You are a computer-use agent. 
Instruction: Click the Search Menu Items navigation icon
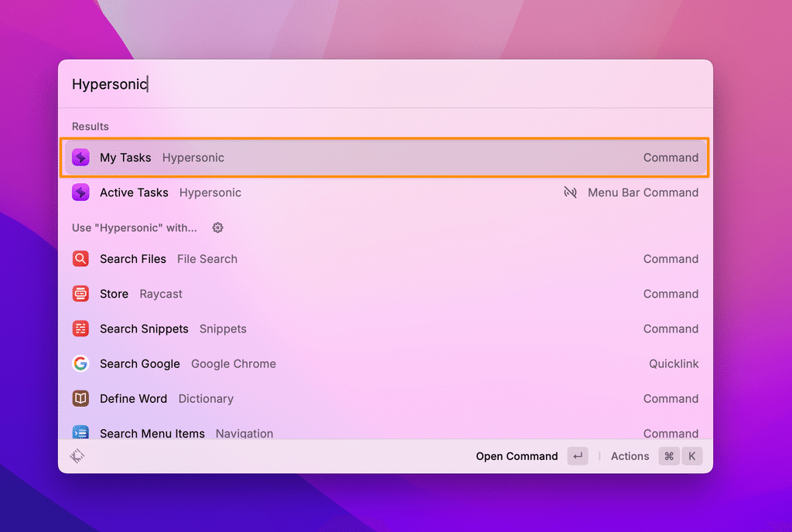tap(80, 432)
